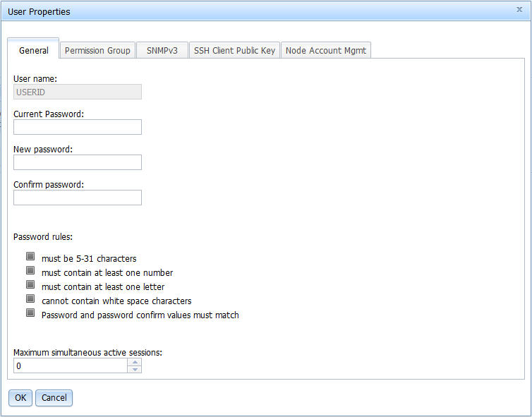Click the 'Maximum simultaneous active sessions:' label

87,353
